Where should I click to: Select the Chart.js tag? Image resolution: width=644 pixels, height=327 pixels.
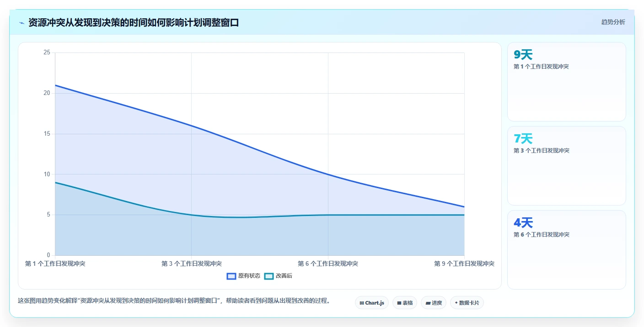[x=372, y=303]
